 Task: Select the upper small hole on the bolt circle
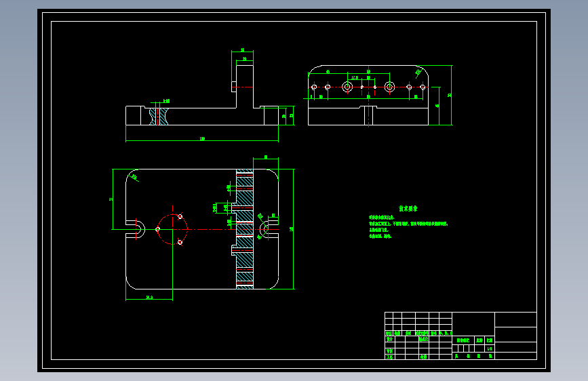tap(180, 216)
